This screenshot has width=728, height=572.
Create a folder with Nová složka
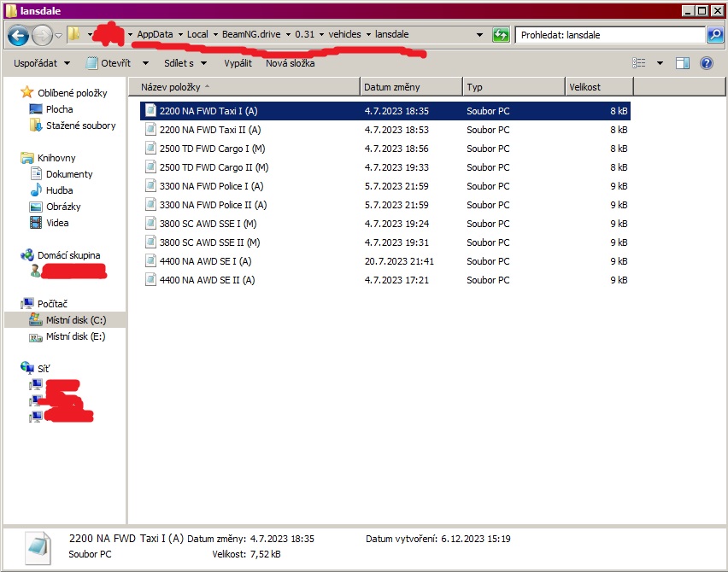point(291,63)
